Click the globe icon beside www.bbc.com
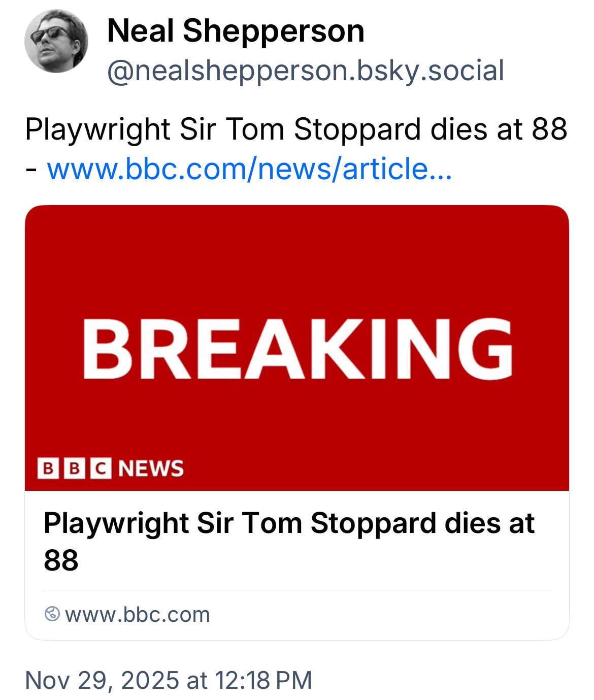594x700 pixels. (x=52, y=614)
